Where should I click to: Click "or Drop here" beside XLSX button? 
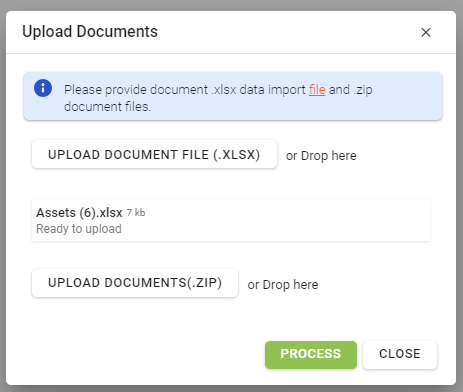321,156
